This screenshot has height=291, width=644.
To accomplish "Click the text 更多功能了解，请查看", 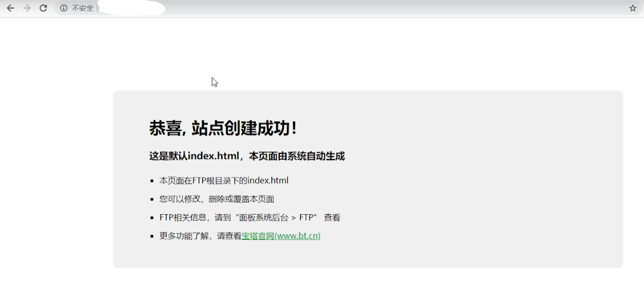I will coord(200,236).
